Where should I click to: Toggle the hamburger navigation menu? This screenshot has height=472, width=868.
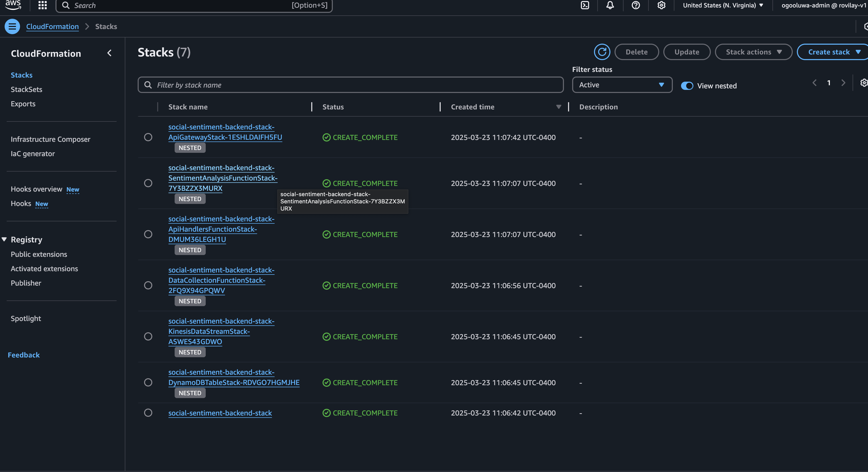click(x=12, y=26)
